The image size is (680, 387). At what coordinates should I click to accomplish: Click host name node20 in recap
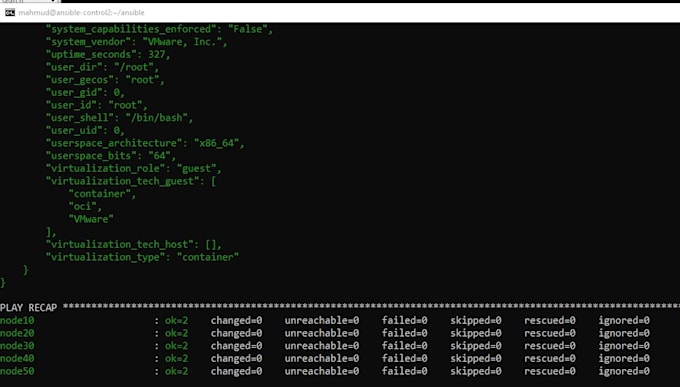click(x=17, y=333)
